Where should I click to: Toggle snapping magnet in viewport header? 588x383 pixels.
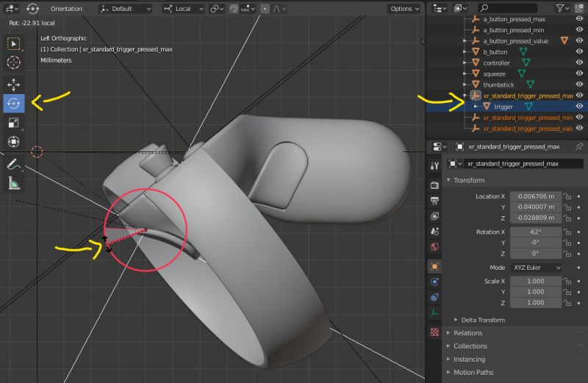(234, 9)
